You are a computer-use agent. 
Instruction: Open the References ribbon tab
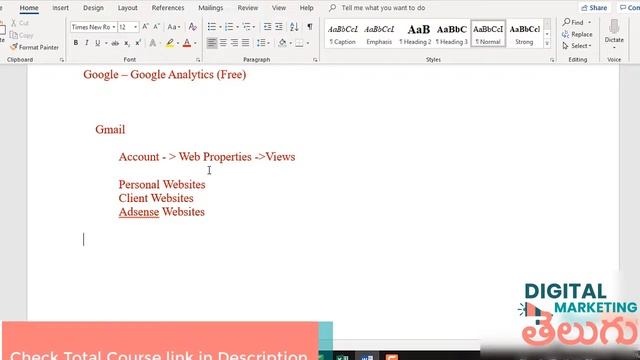tap(168, 8)
